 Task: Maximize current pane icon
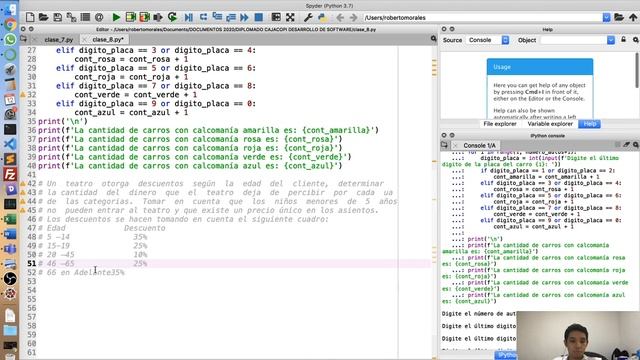pos(276,17)
